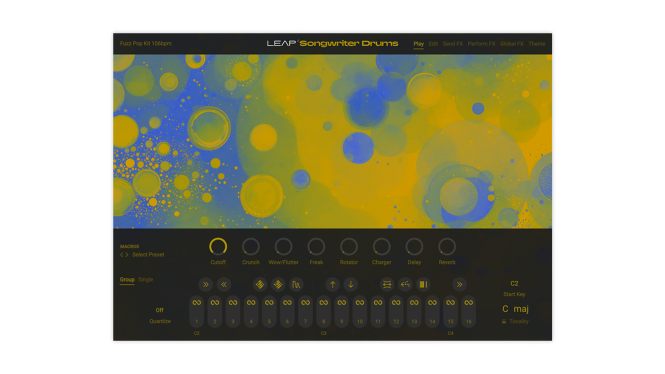Open the Perform FX tab
Screen dimensions: 665x374
tap(481, 44)
